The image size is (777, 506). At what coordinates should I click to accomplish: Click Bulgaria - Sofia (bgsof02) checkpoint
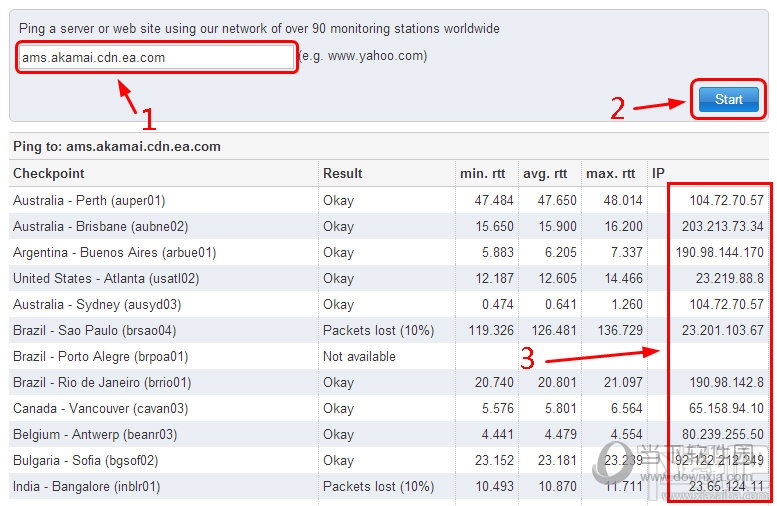pos(86,460)
